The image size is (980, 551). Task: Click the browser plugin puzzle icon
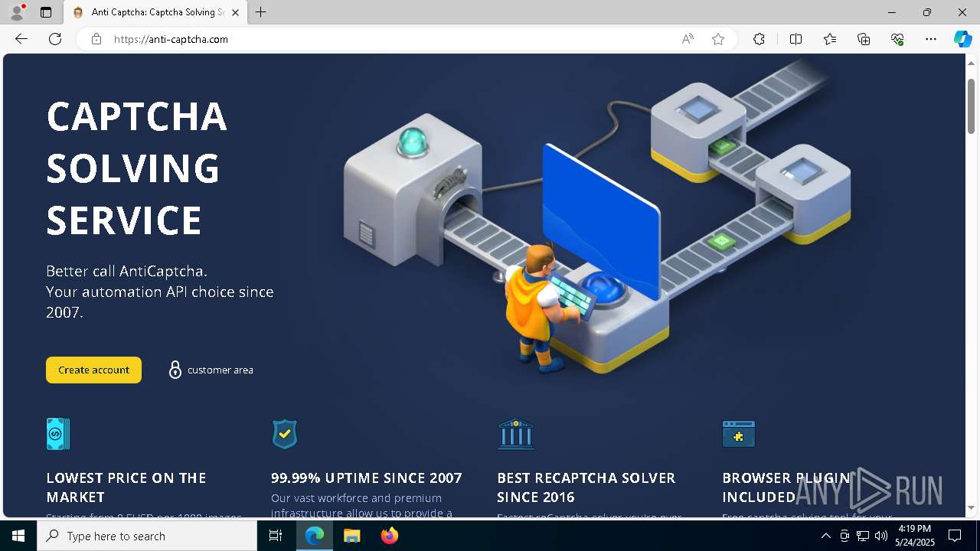[739, 434]
